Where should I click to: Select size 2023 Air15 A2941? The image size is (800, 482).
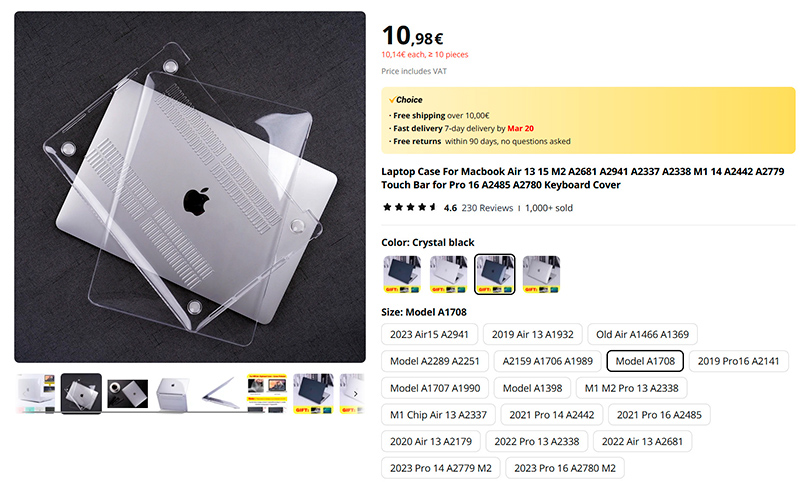tap(429, 335)
